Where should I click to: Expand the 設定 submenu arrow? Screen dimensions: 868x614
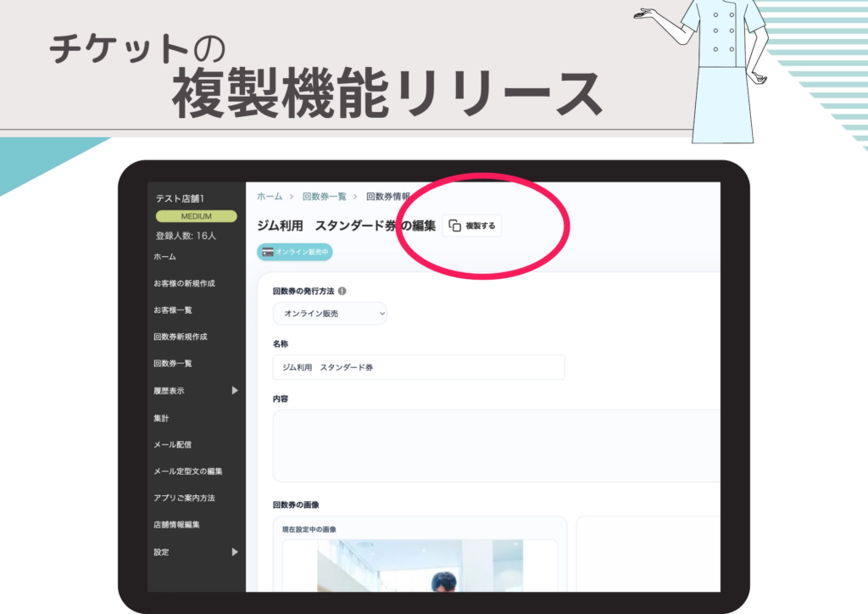point(235,551)
